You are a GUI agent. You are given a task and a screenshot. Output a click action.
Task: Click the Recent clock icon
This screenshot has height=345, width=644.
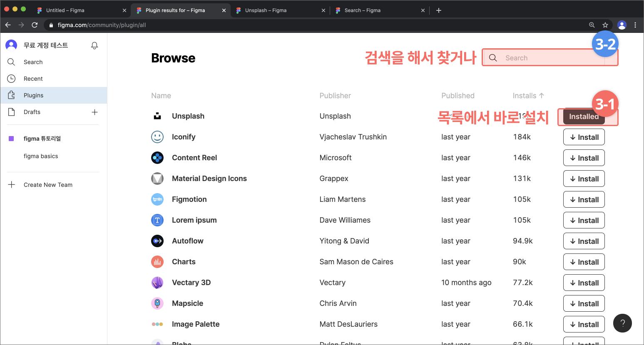(x=11, y=79)
